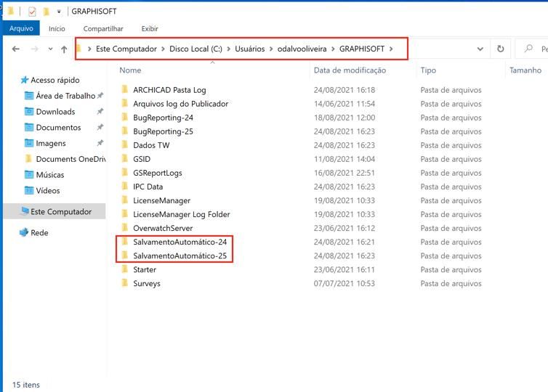Open Músicas in the sidebar
Viewport: 548px width, 392px height.
pyautogui.click(x=50, y=174)
